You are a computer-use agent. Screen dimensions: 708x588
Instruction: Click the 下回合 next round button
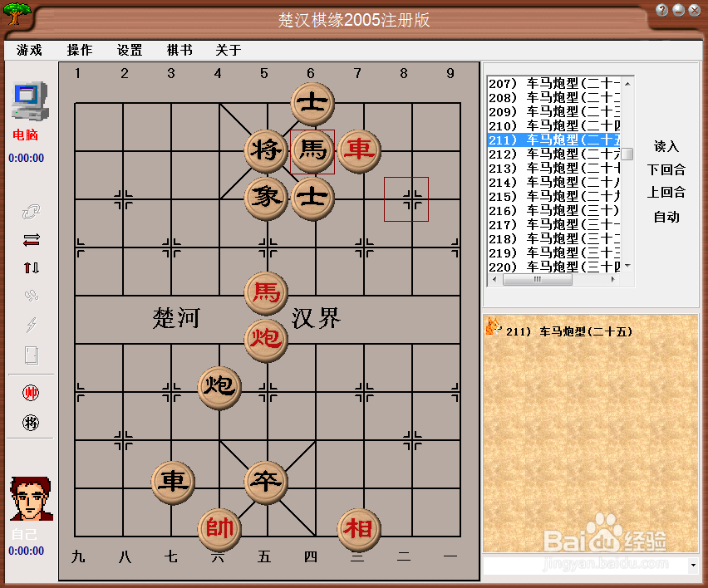[x=665, y=171]
